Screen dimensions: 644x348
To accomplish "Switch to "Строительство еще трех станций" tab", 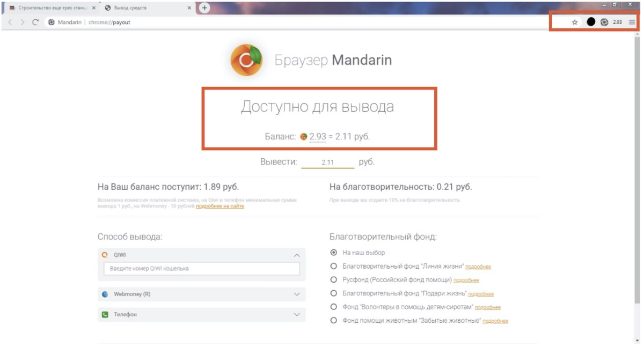I will tap(52, 8).
